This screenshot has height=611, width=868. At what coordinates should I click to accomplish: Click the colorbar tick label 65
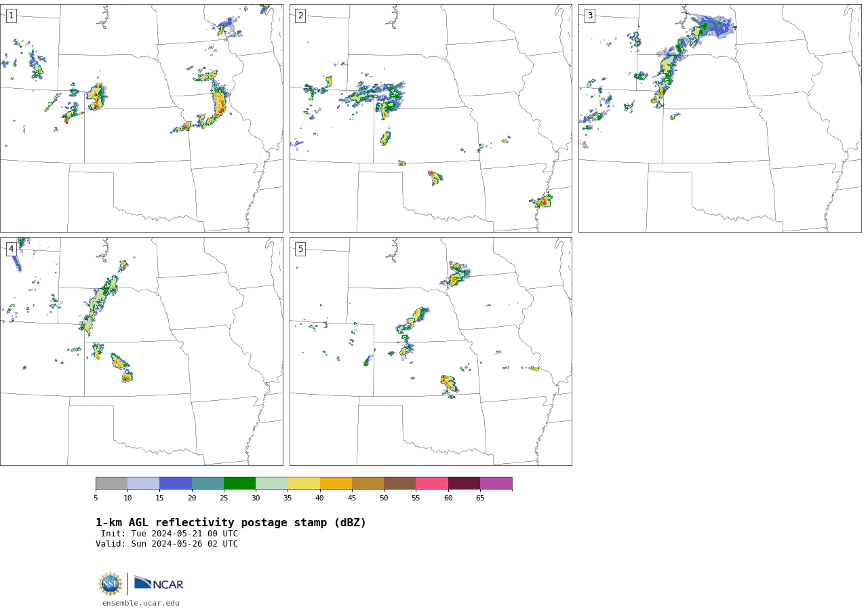click(480, 498)
